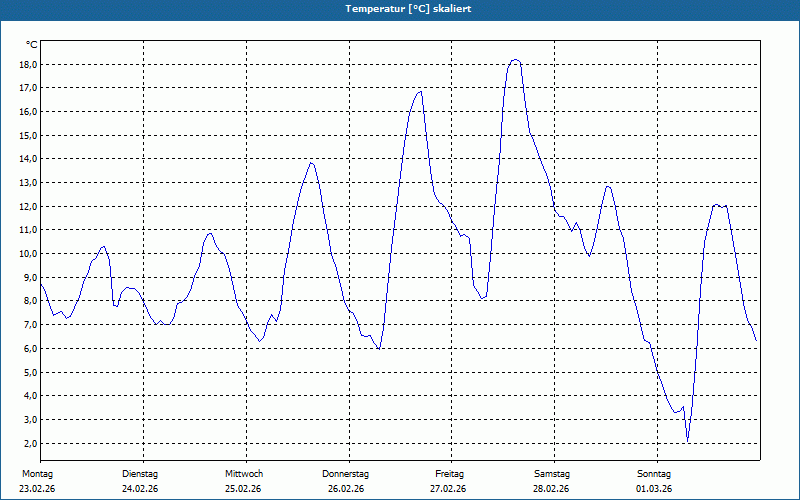Click the 16,0 axis label
This screenshot has height=500, width=800.
28,112
